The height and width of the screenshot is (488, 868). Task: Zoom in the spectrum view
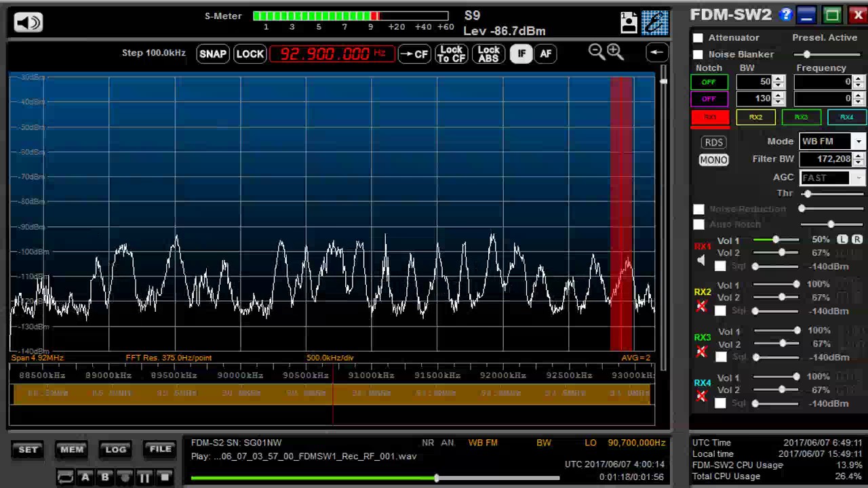point(615,52)
